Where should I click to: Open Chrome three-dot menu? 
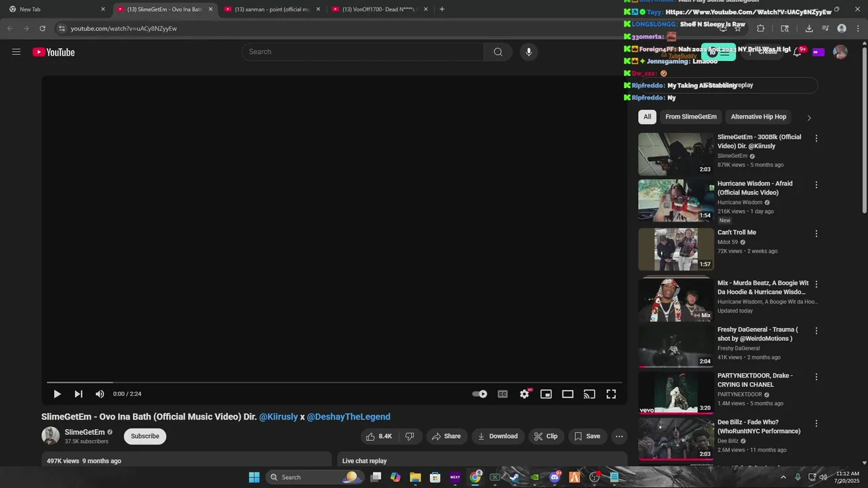click(859, 28)
